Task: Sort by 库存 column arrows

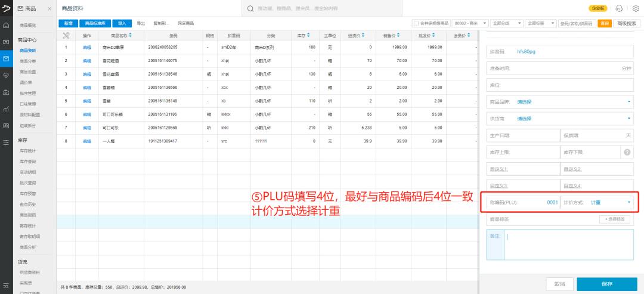Action: coord(308,36)
